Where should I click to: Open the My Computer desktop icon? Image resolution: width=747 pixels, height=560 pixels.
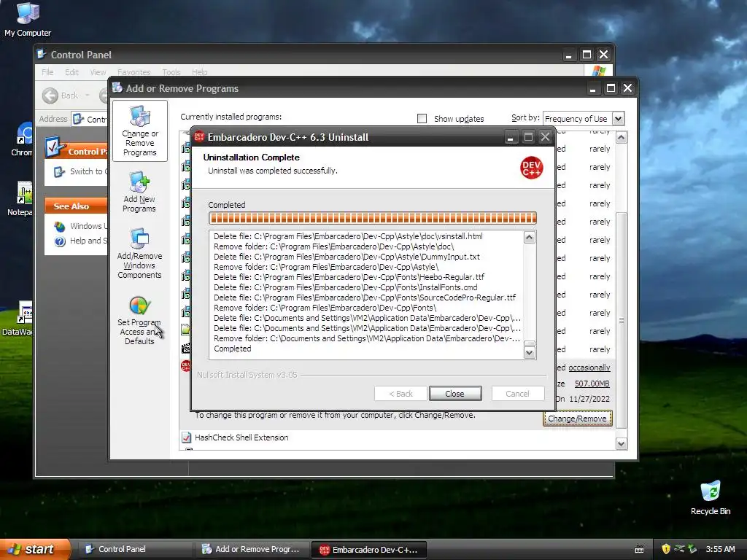click(28, 19)
